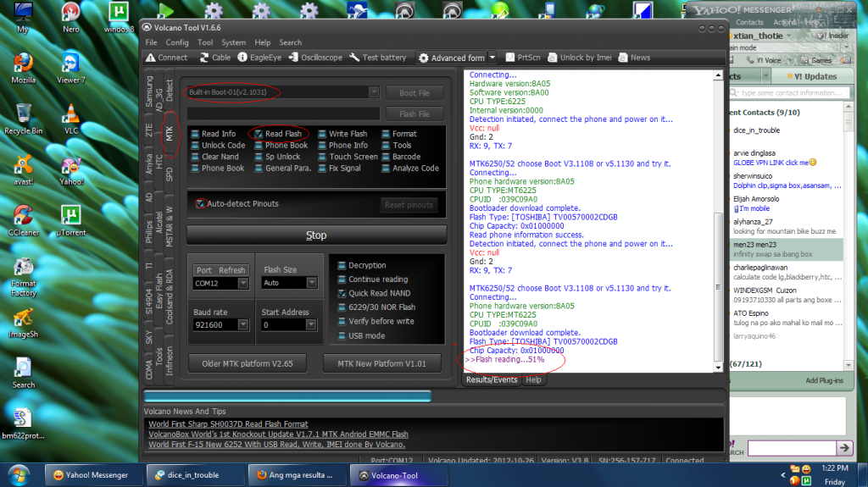
Task: Take a screenshot with PrtScn
Action: pos(522,58)
